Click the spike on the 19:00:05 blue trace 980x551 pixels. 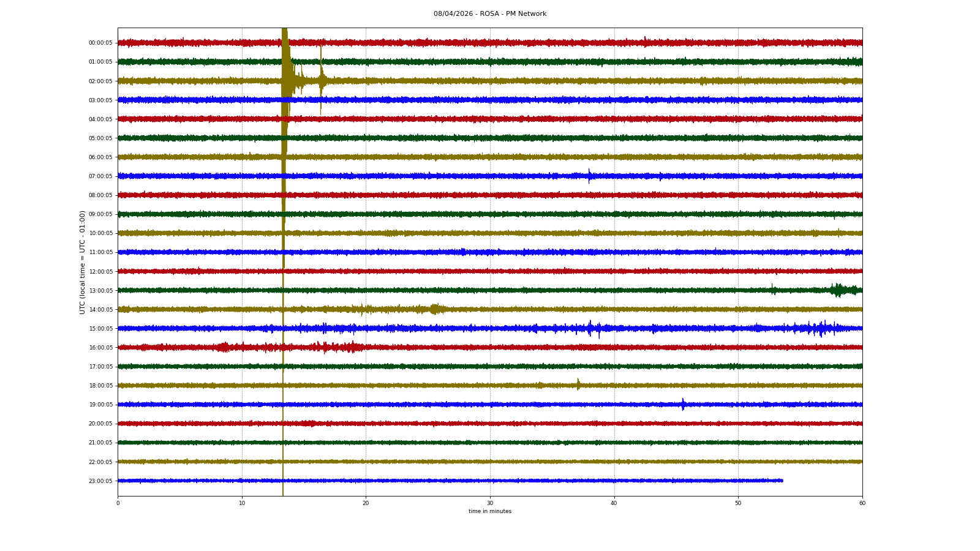pyautogui.click(x=683, y=404)
